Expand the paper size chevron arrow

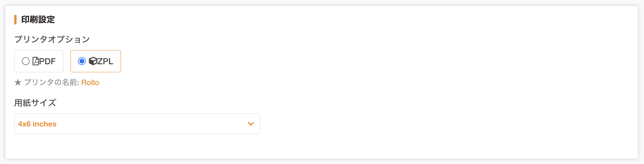pos(251,124)
